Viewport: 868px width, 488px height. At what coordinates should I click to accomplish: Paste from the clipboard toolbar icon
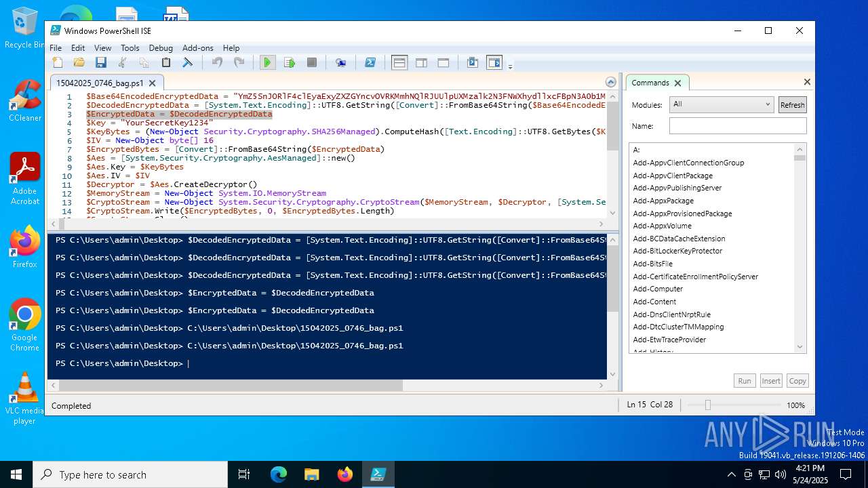coord(166,62)
